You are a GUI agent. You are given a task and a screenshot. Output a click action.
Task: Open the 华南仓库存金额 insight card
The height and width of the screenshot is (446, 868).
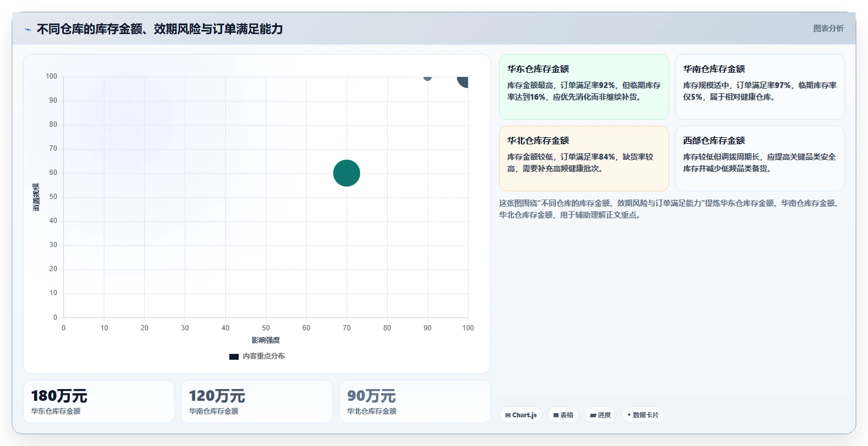pos(759,87)
